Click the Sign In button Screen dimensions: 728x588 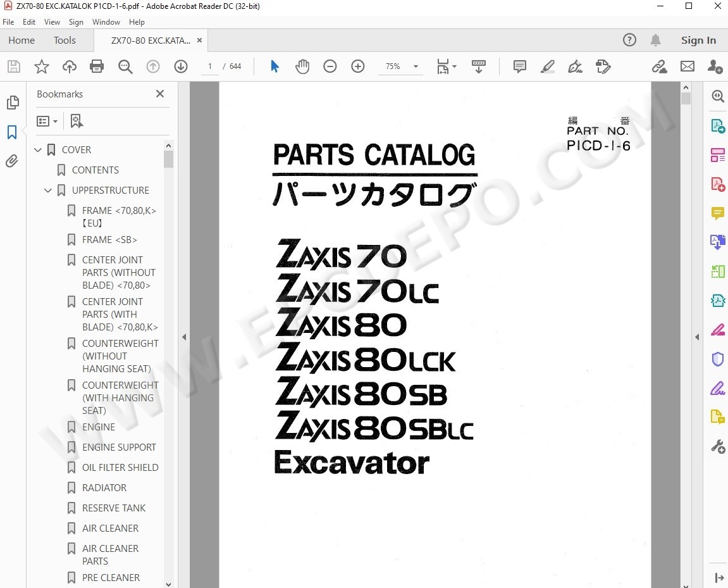[698, 41]
